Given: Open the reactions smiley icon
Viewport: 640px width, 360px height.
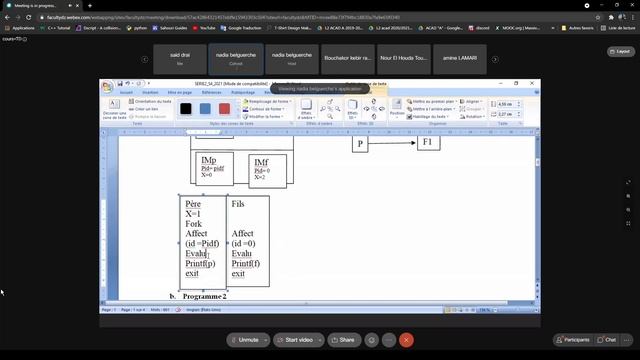Looking at the screenshot, I should click(371, 340).
